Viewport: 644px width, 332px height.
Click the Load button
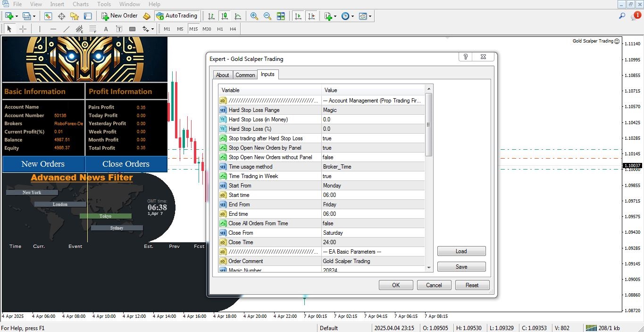click(x=461, y=251)
